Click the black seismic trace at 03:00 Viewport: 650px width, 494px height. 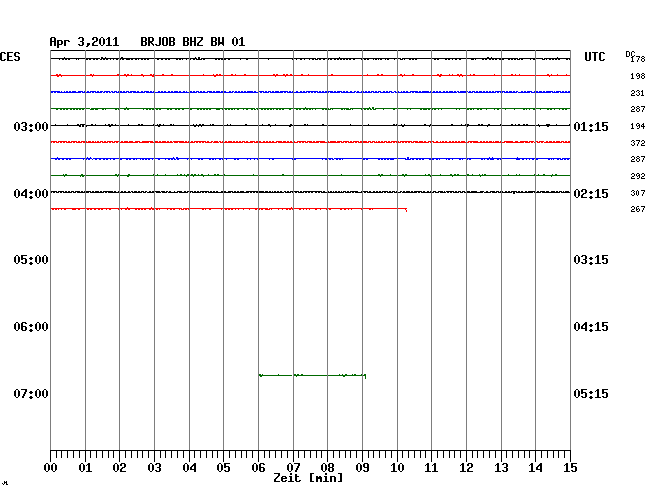point(310,125)
